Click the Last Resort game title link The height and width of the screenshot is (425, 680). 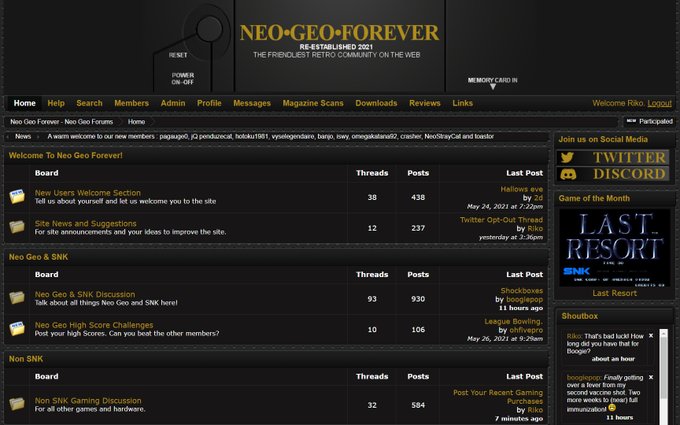615,293
